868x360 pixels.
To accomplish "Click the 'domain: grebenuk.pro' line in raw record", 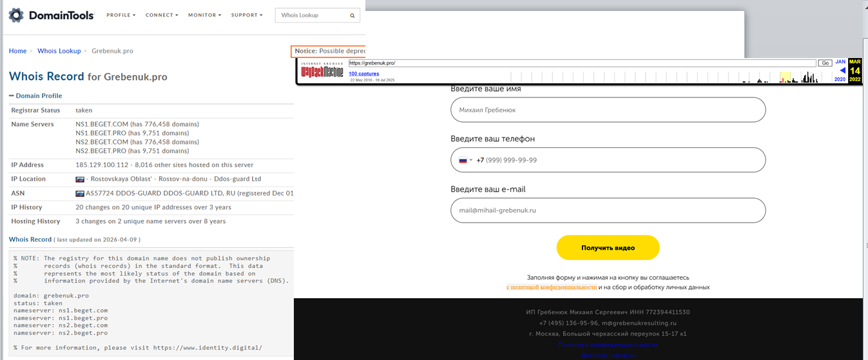I will [51, 295].
